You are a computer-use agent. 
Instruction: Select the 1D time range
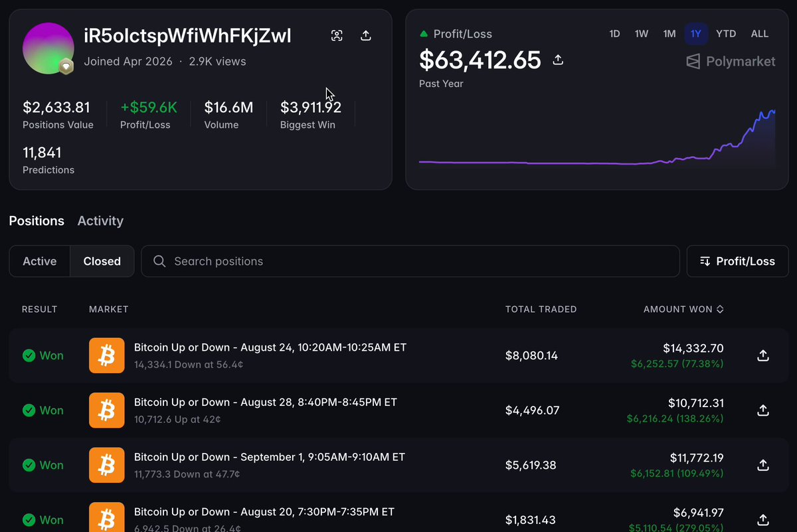click(614, 34)
